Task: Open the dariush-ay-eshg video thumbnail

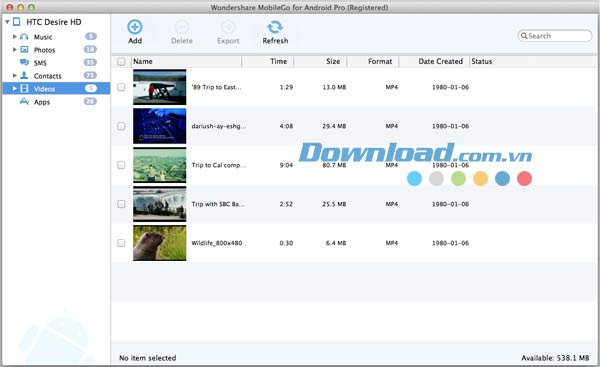Action: [x=160, y=126]
